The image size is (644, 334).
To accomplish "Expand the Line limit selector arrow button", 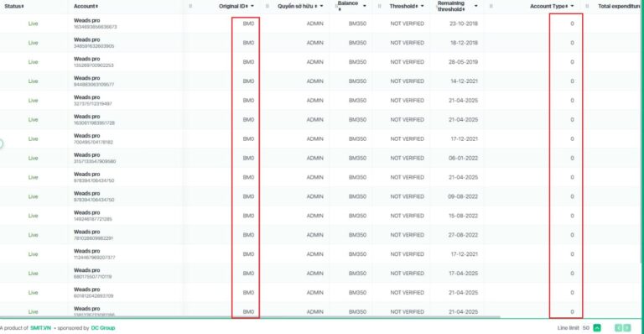I will [597, 328].
